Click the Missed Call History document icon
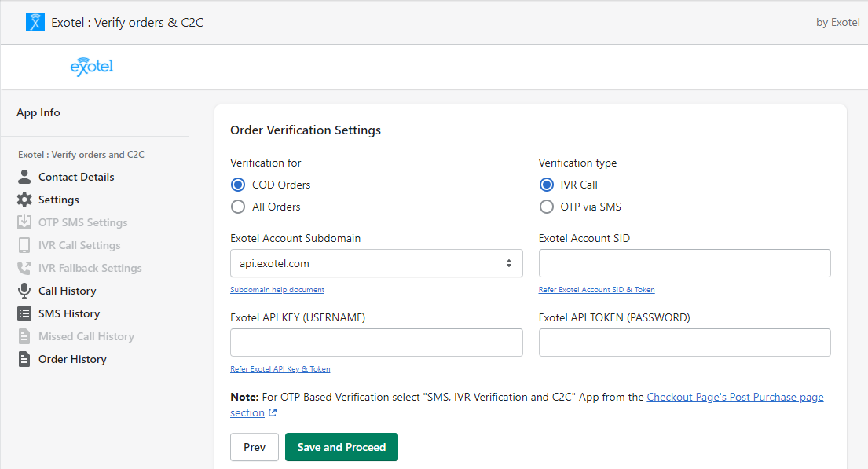Image resolution: width=868 pixels, height=469 pixels. coord(24,336)
